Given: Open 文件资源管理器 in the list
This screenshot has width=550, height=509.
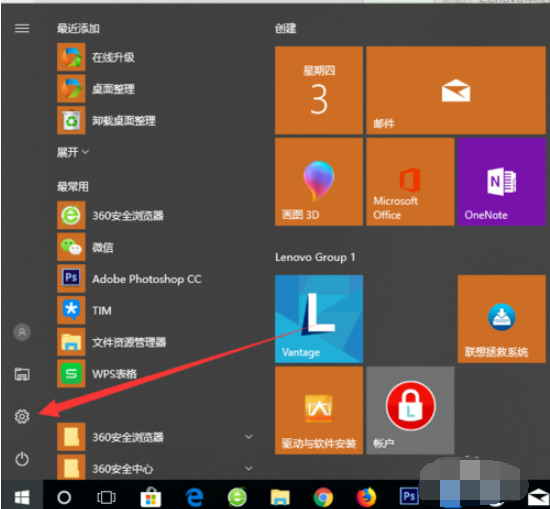Looking at the screenshot, I should [x=112, y=342].
